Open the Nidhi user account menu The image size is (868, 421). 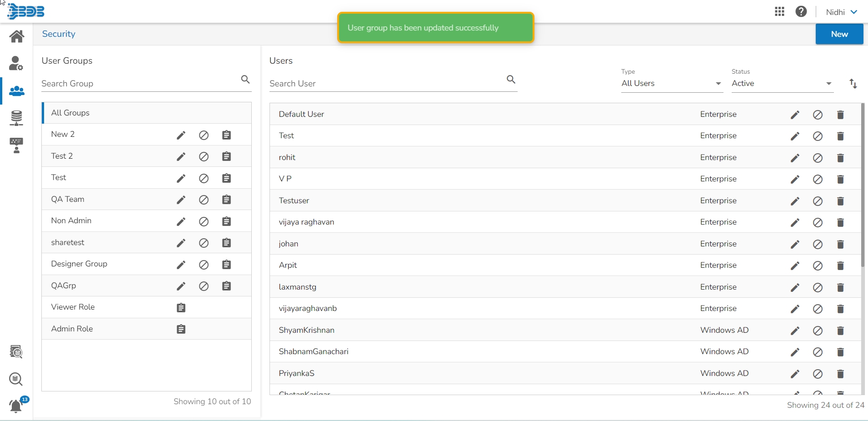(841, 12)
